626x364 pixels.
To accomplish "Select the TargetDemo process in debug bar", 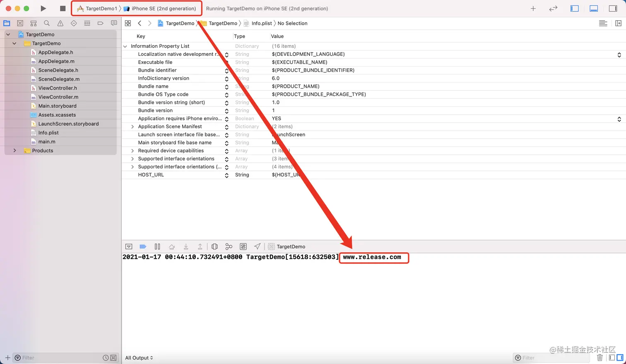I will pos(287,247).
